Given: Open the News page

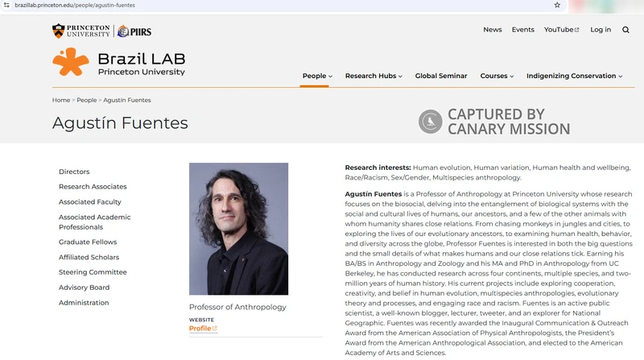Looking at the screenshot, I should point(492,30).
